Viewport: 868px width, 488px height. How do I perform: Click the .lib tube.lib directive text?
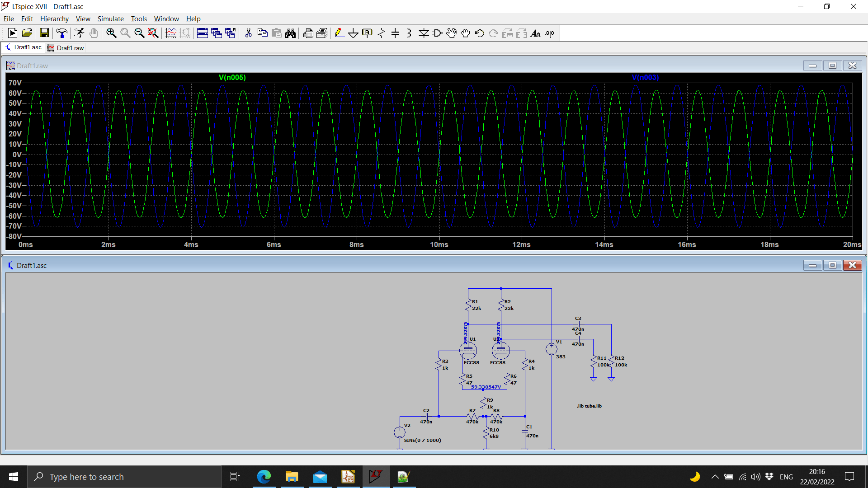[x=589, y=406]
